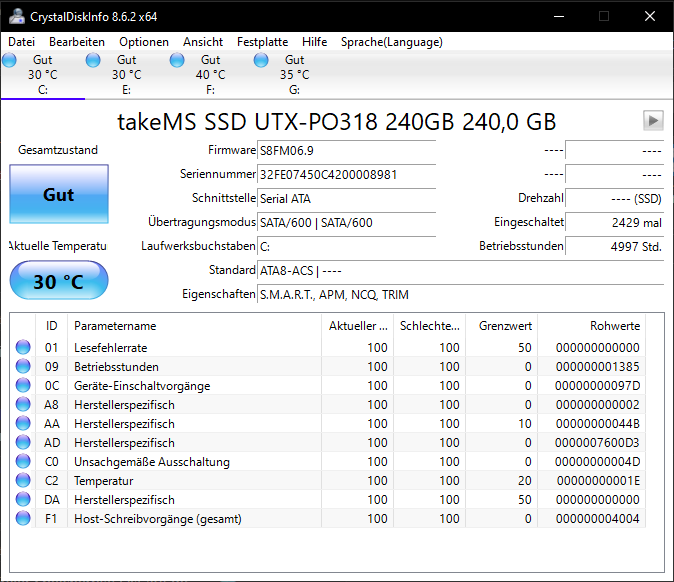Screen dimensions: 674x582
Task: Click the drive title takeMS SSD UTX-PO318
Action: (x=337, y=122)
